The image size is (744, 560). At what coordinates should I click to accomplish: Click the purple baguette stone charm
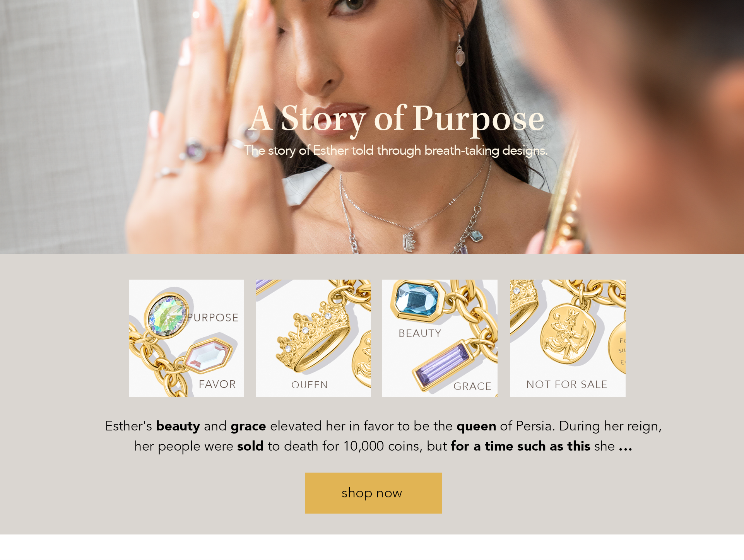point(443,365)
